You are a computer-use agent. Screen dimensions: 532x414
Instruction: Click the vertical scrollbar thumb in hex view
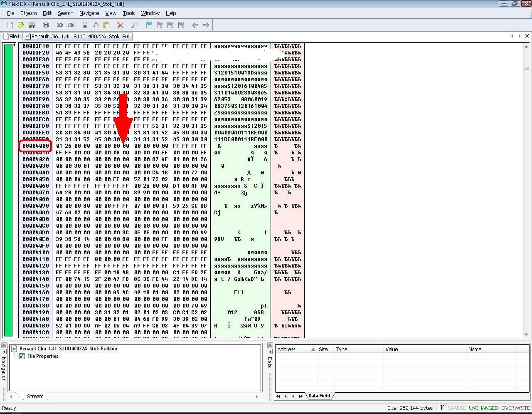tap(526, 68)
